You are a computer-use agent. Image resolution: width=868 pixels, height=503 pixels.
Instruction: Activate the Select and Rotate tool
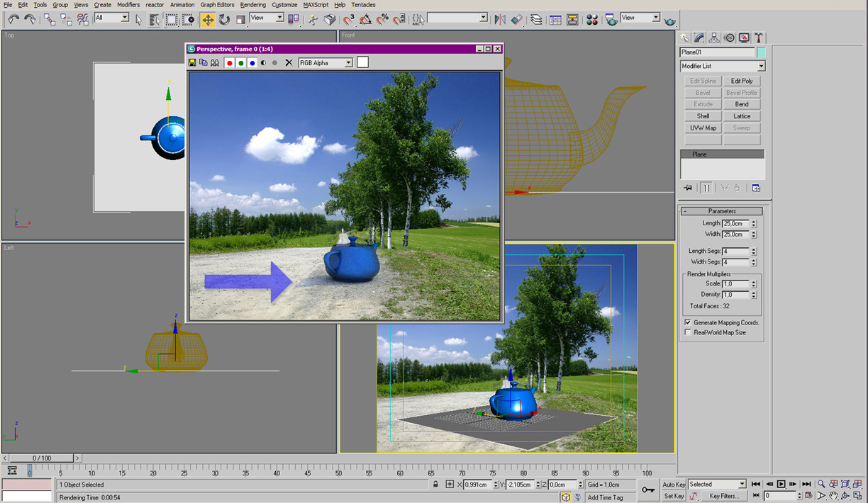coord(224,20)
